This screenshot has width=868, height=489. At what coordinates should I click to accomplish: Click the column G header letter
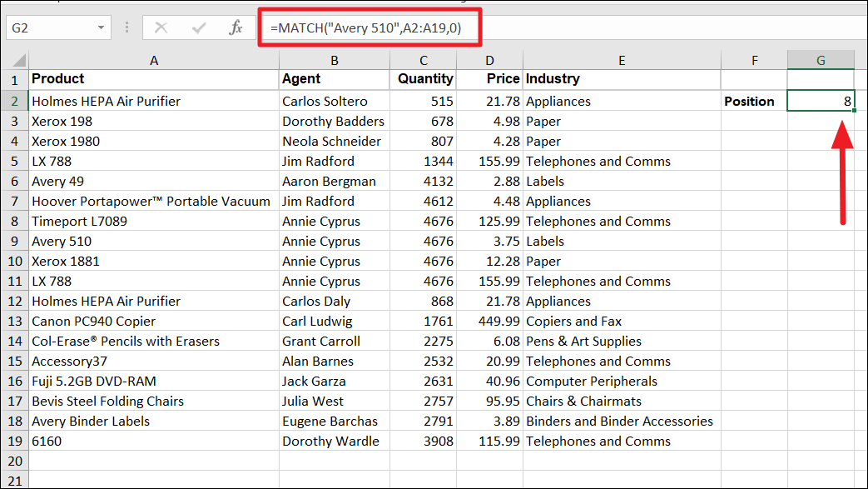click(x=821, y=59)
